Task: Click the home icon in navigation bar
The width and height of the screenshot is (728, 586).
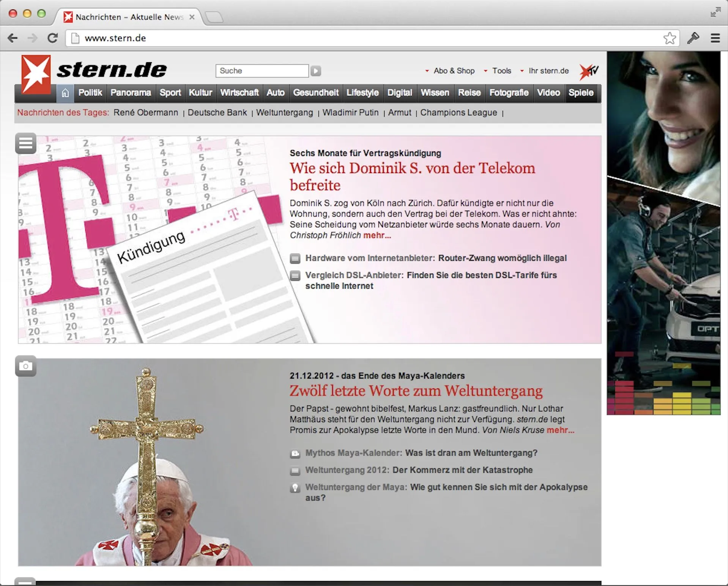Action: coord(65,93)
